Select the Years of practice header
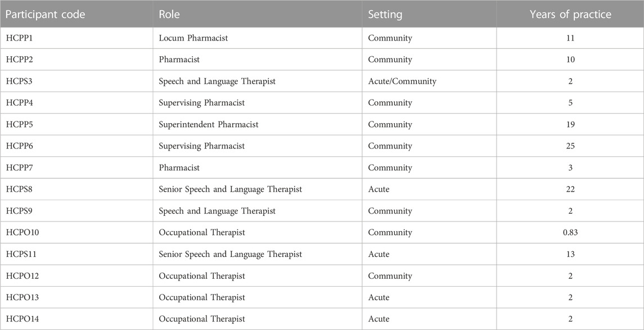This screenshot has width=644, height=330. coord(570,15)
